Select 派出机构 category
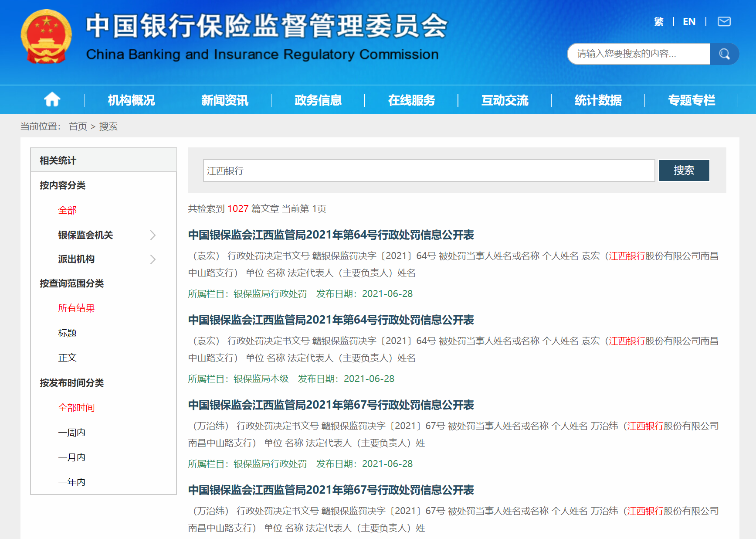 coord(76,259)
